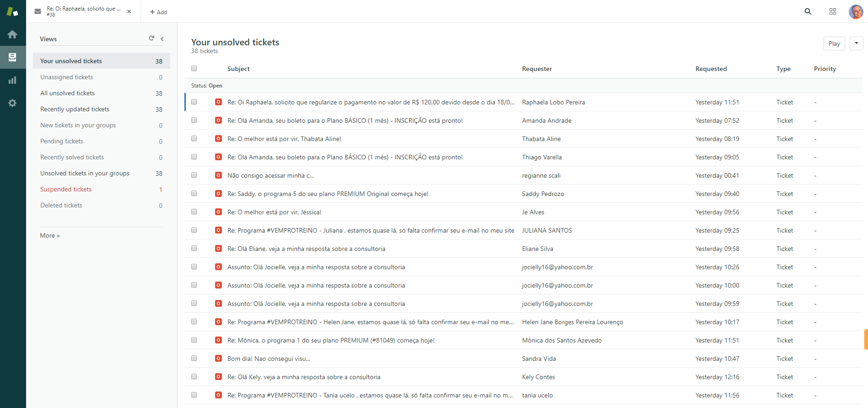The width and height of the screenshot is (868, 408).
Task: Click the Add tab button
Action: [158, 12]
